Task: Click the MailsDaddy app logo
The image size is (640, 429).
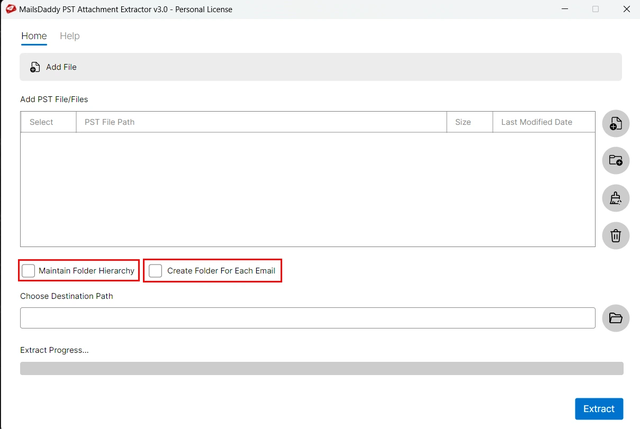Action: [x=11, y=9]
